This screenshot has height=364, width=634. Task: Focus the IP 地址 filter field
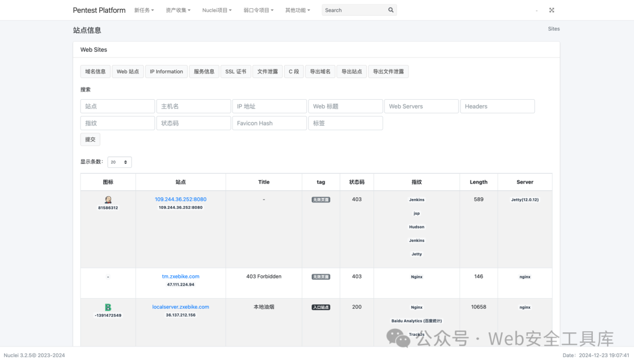pos(269,106)
